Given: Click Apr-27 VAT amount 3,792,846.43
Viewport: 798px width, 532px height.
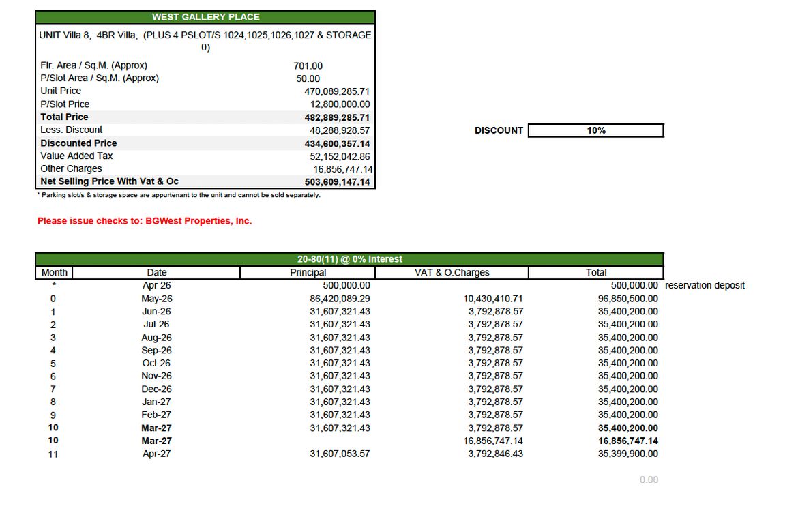Looking at the screenshot, I should 495,454.
